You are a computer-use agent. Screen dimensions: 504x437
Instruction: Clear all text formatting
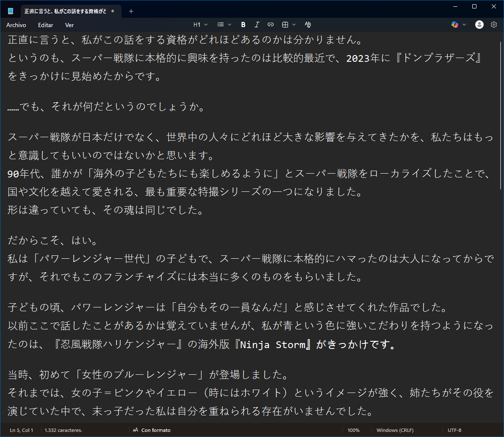(x=308, y=25)
